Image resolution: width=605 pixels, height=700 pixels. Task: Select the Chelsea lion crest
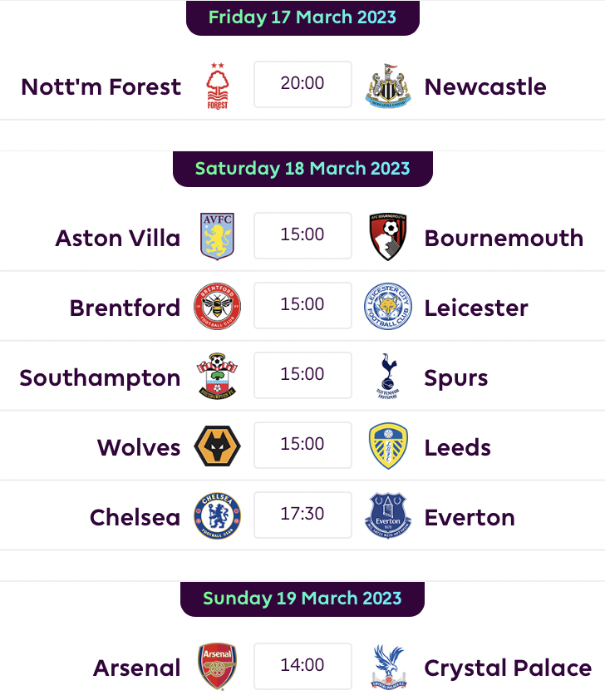[217, 515]
